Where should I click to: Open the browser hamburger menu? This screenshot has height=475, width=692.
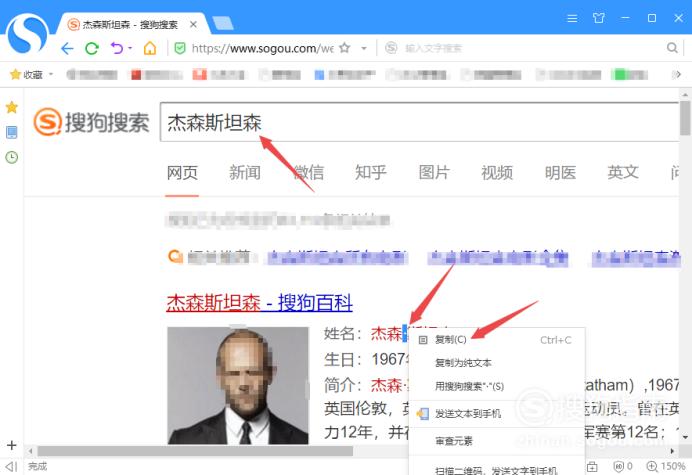coord(572,18)
